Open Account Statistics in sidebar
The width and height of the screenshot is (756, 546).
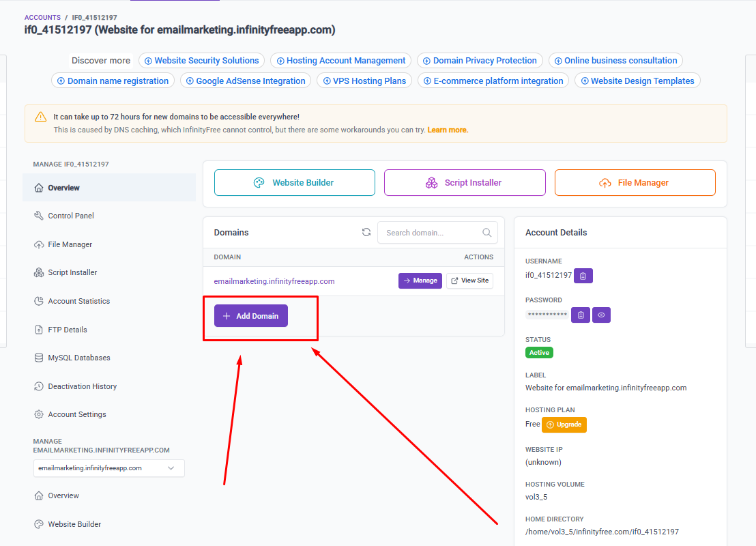78,301
